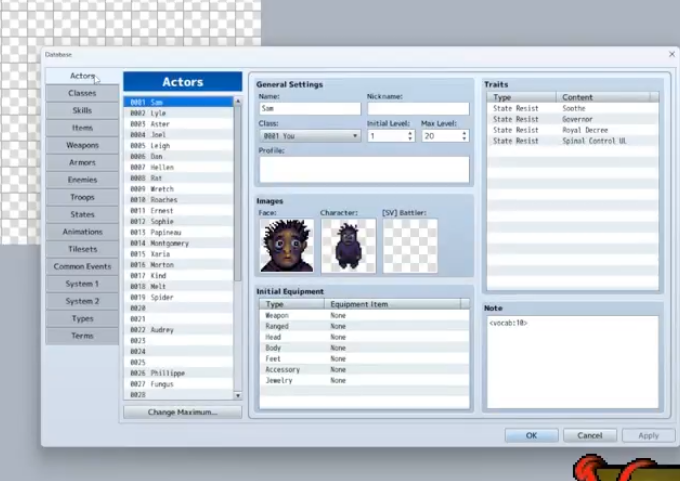This screenshot has height=481, width=680.
Task: Close the Database dialog
Action: point(672,54)
